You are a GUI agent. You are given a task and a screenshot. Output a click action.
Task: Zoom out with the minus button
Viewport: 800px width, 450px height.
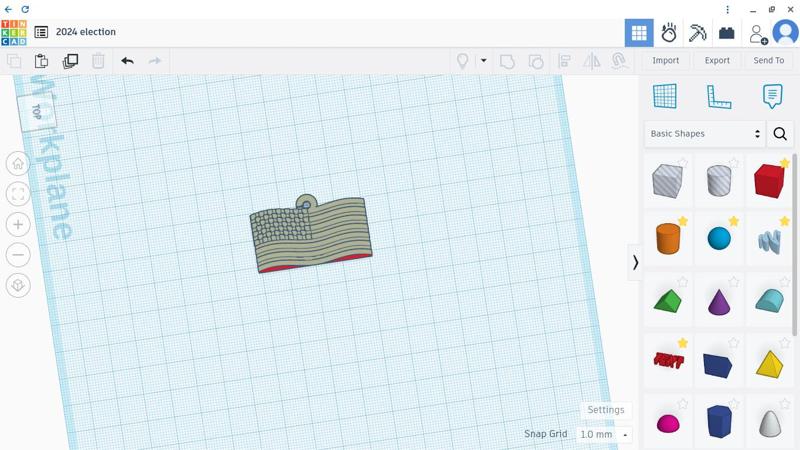18,255
